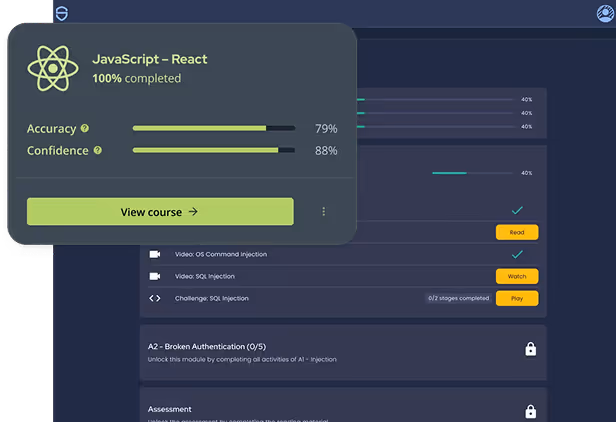Click the shield logo in the top bar
Image resolution: width=616 pixels, height=422 pixels.
62,13
